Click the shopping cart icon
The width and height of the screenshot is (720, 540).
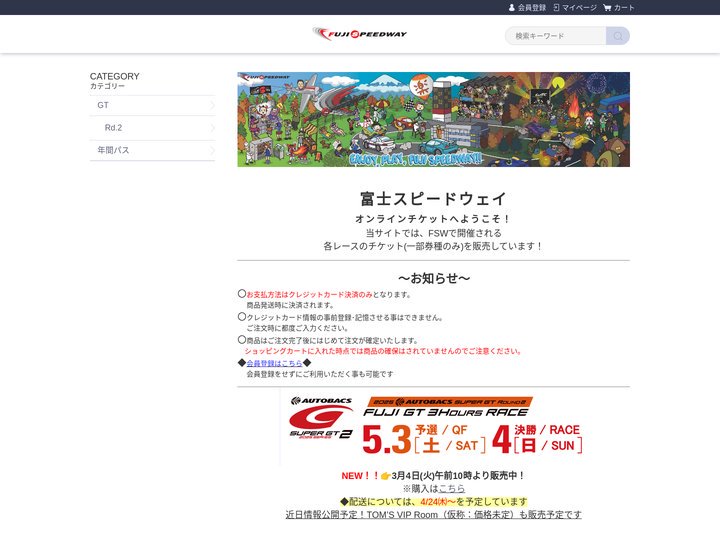[x=607, y=7]
